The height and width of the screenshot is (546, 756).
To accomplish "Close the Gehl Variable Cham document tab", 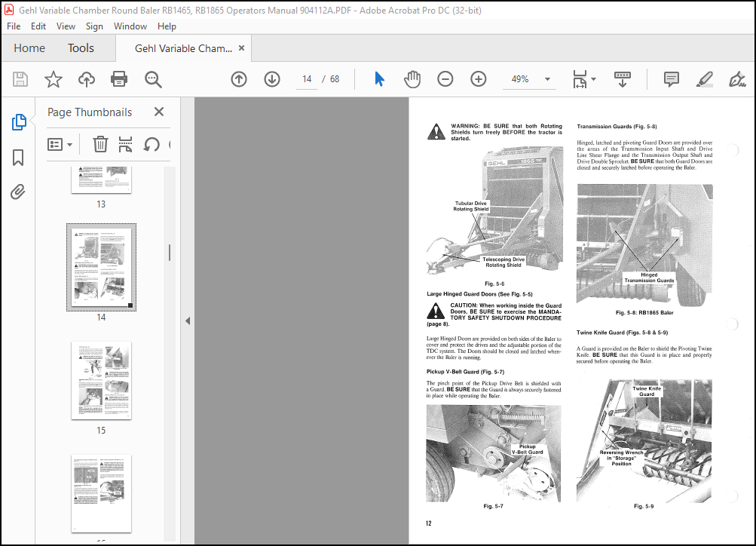I will [241, 48].
